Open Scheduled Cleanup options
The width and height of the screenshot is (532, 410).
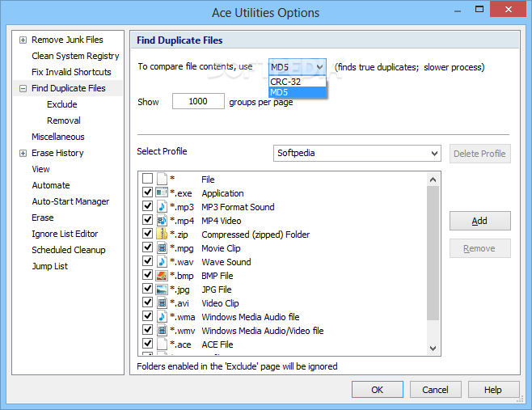click(69, 250)
